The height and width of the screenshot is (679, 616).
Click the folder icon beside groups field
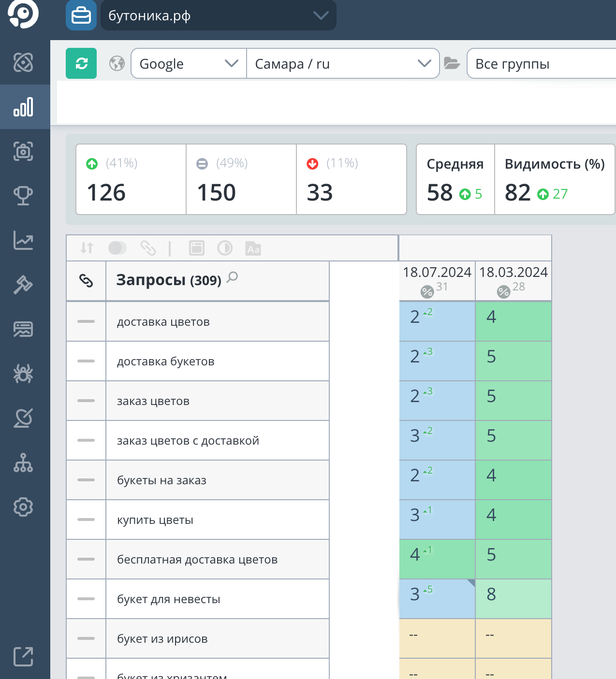452,63
